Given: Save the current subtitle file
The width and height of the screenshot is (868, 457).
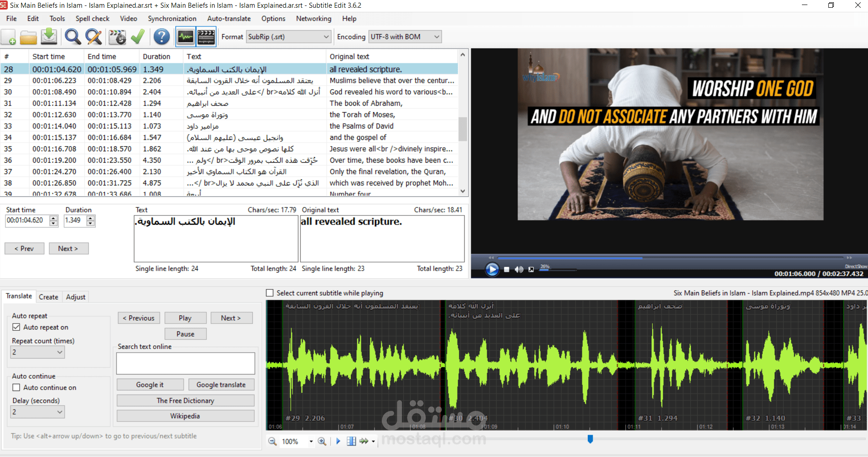Looking at the screenshot, I should [49, 36].
